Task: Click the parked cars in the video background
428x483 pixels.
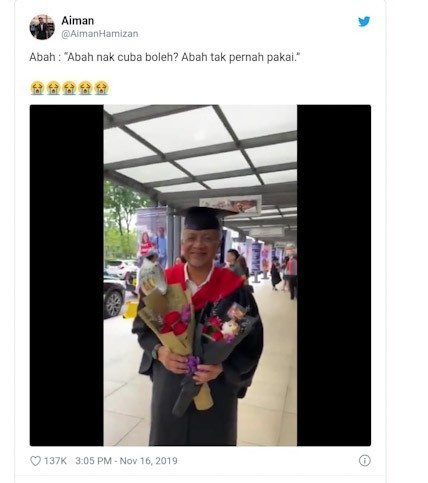Action: tap(118, 287)
